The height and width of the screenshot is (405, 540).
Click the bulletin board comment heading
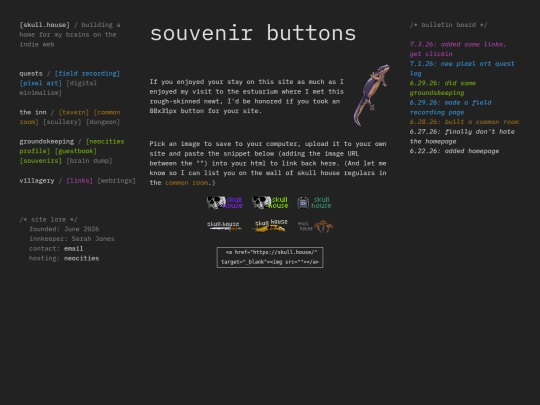448,25
